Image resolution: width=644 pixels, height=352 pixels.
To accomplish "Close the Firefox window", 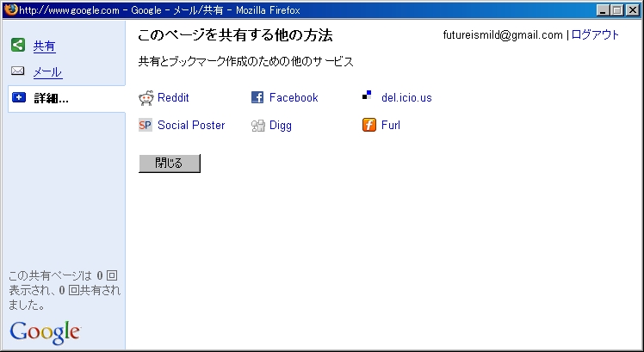I will [633, 10].
